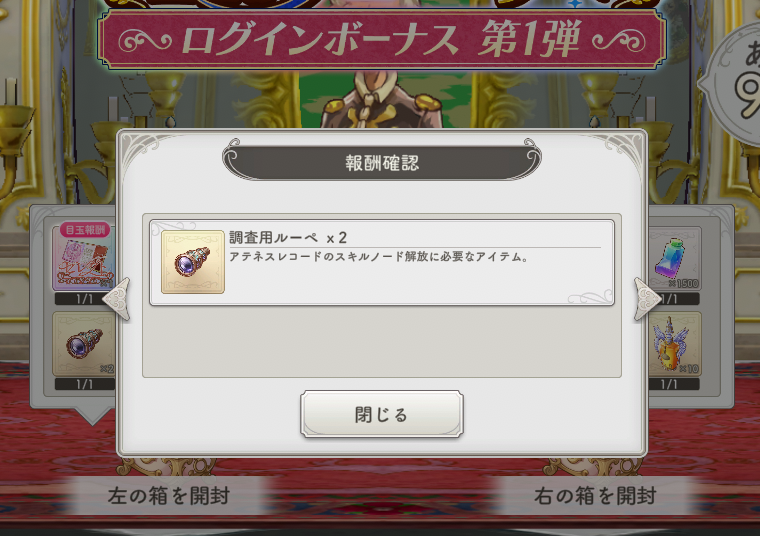Viewport: 760px width, 536px height.
Task: Select the 目玉報酬 featured ticket icon
Action: pyautogui.click(x=84, y=259)
